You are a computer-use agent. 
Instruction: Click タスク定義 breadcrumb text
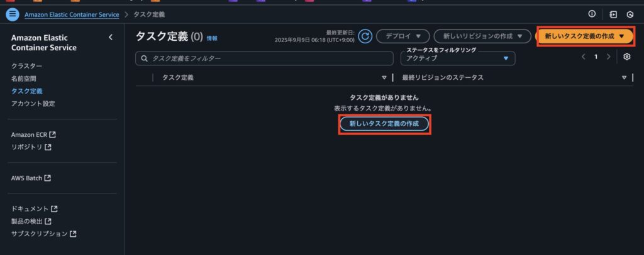pyautogui.click(x=149, y=14)
